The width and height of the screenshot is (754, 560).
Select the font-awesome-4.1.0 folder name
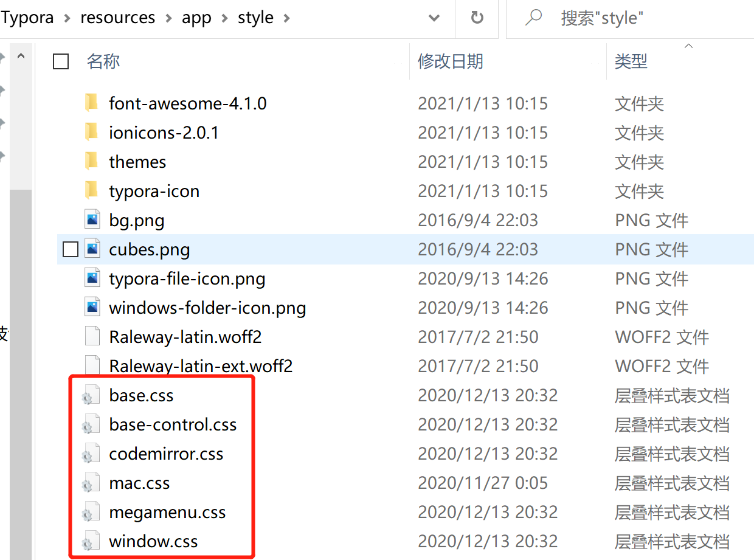188,103
